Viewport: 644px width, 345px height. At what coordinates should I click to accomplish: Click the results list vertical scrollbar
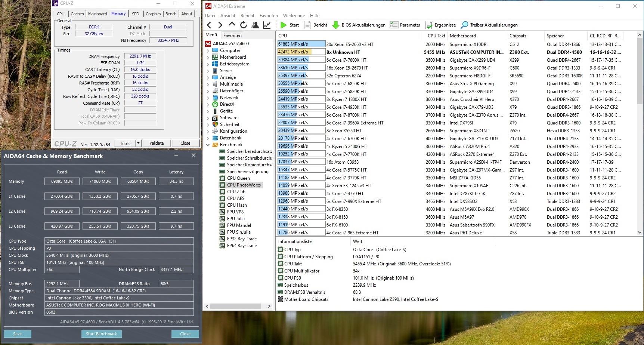coord(640,71)
